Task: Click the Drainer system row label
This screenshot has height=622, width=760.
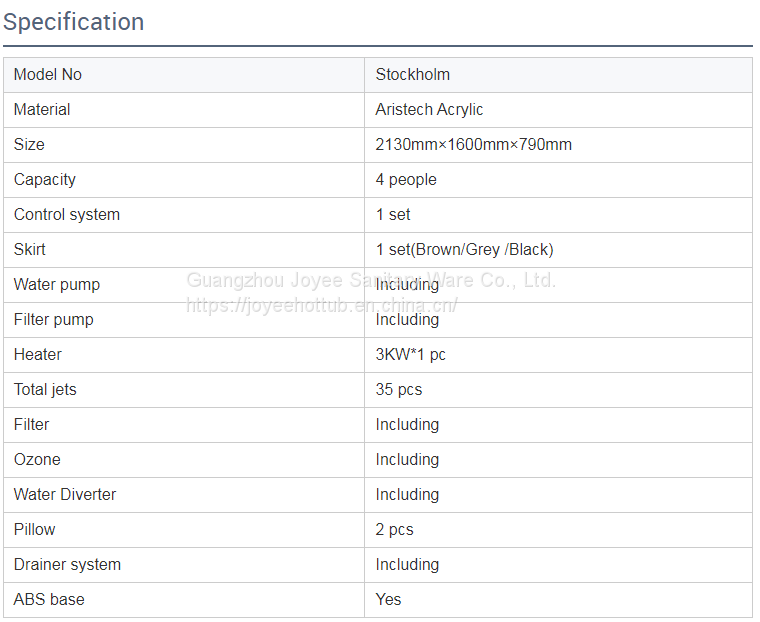Action: click(x=67, y=565)
